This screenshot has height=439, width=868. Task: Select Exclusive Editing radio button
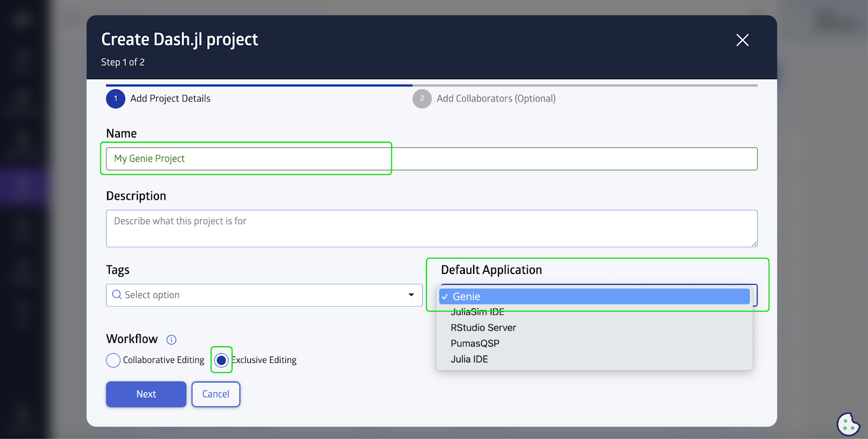pos(221,360)
